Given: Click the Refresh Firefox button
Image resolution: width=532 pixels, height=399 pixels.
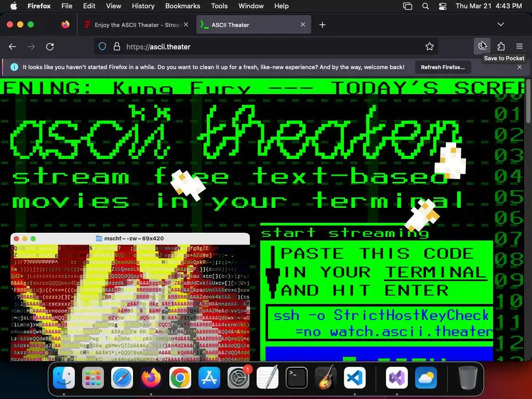Looking at the screenshot, I should [x=443, y=67].
